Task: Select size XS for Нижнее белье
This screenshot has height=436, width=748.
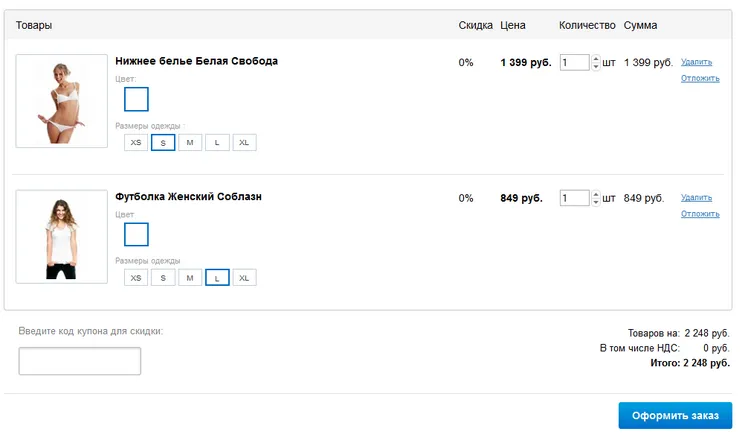Action: pyautogui.click(x=136, y=143)
